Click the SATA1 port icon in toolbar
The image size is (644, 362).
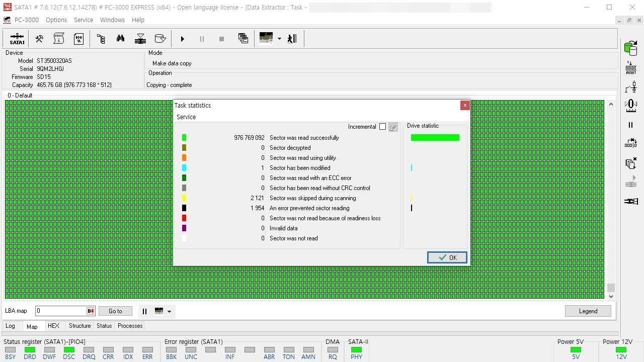(17, 39)
